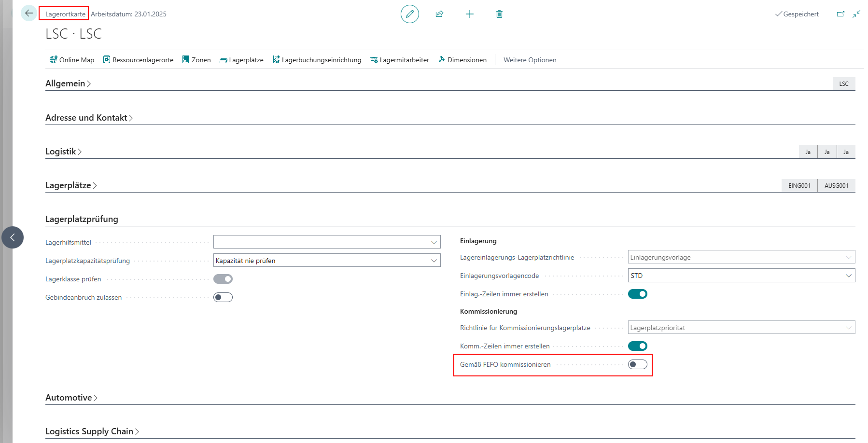Click the collapse page icon

coord(856,14)
